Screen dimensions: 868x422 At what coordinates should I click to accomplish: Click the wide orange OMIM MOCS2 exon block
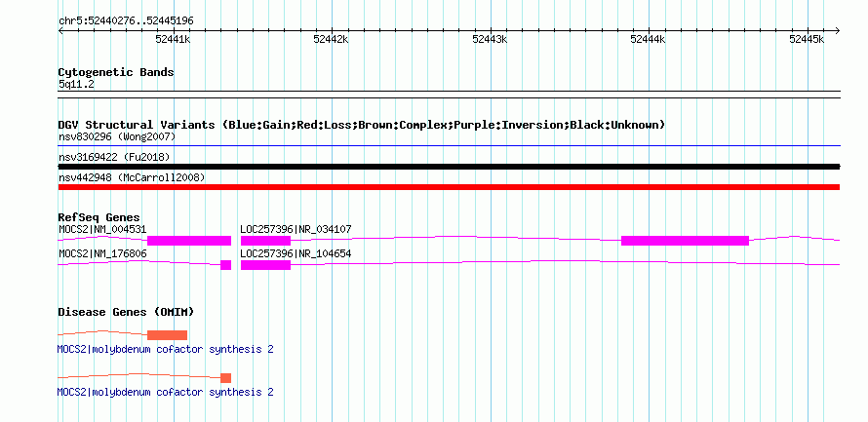coord(167,335)
